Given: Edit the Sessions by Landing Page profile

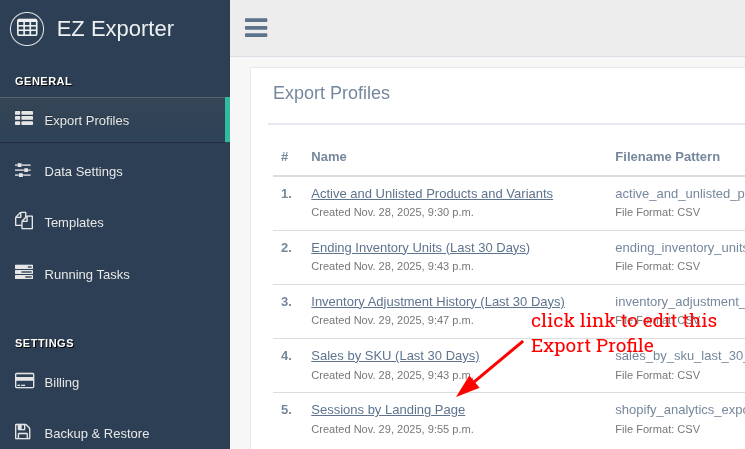Looking at the screenshot, I should [388, 409].
